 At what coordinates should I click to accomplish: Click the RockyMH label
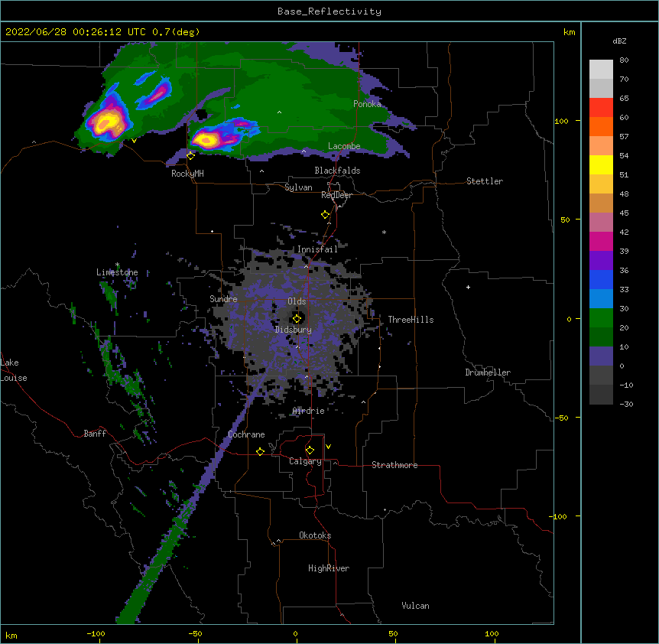187,174
